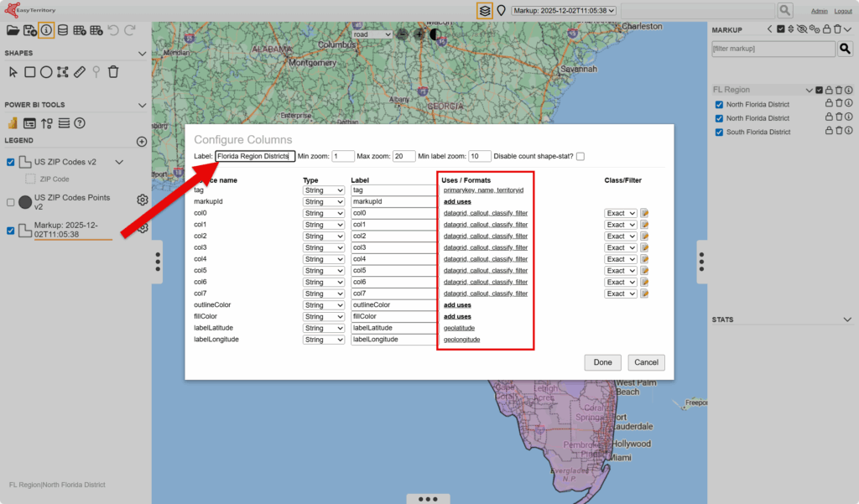
Task: Open the Markup date dropdown in top bar
Action: [x=564, y=10]
